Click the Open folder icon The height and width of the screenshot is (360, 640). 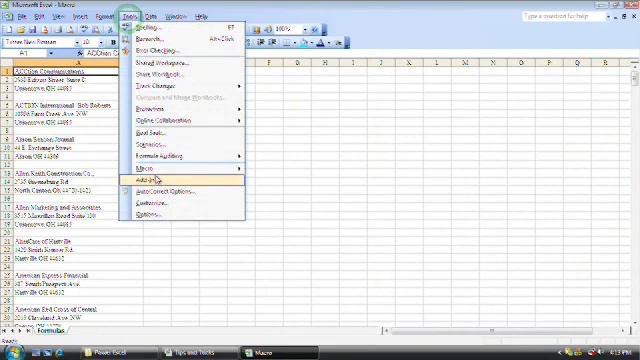(21, 29)
